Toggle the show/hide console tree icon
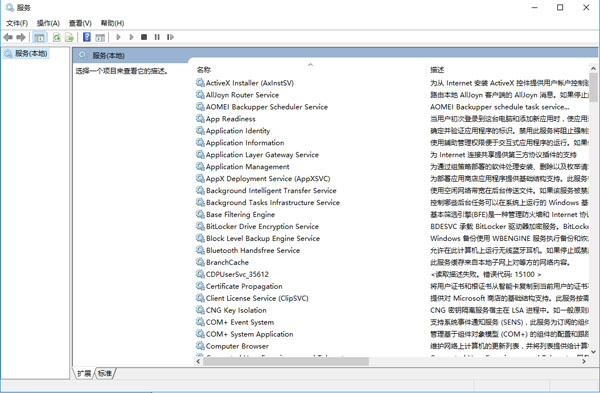Viewport: 600px width, 393px height. [x=39, y=37]
